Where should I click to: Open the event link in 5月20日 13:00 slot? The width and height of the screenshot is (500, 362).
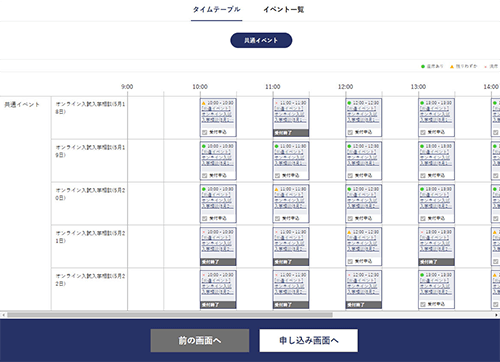pyautogui.click(x=436, y=200)
